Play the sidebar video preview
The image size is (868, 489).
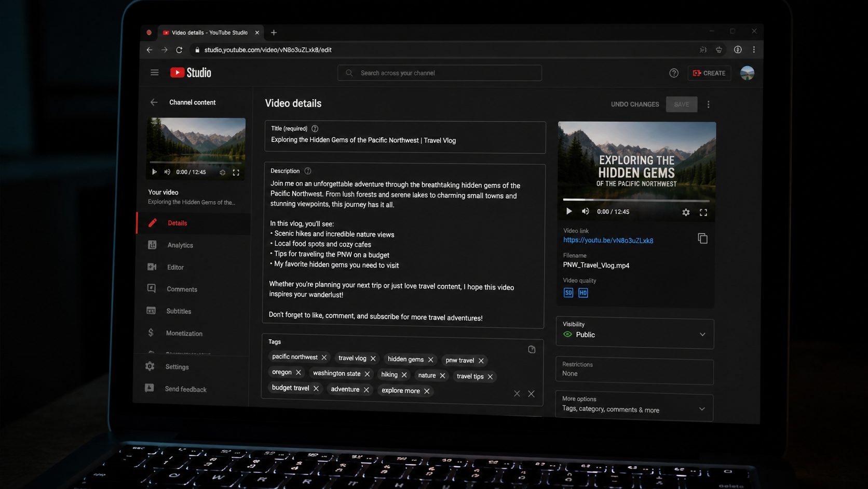click(154, 172)
